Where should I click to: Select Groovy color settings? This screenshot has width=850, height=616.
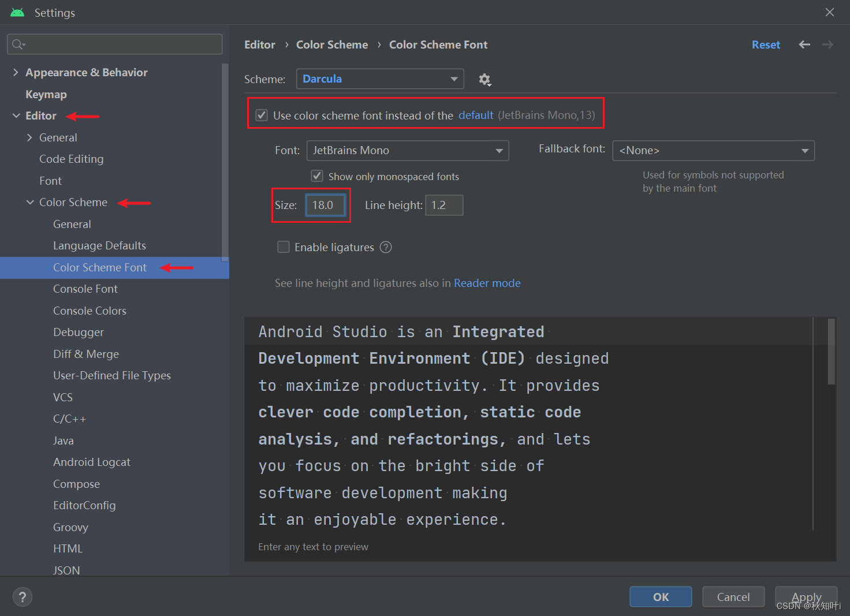coord(70,527)
